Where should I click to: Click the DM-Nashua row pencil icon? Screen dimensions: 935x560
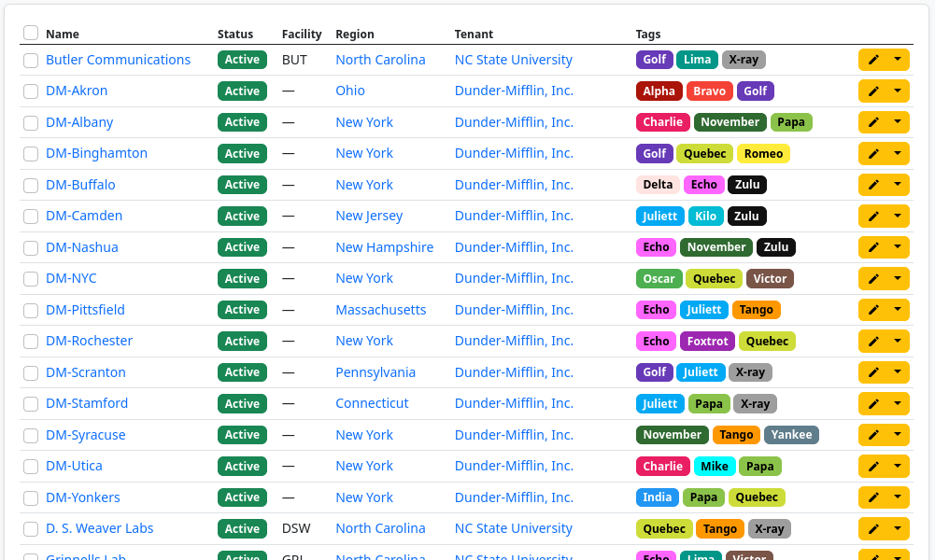pyautogui.click(x=873, y=247)
